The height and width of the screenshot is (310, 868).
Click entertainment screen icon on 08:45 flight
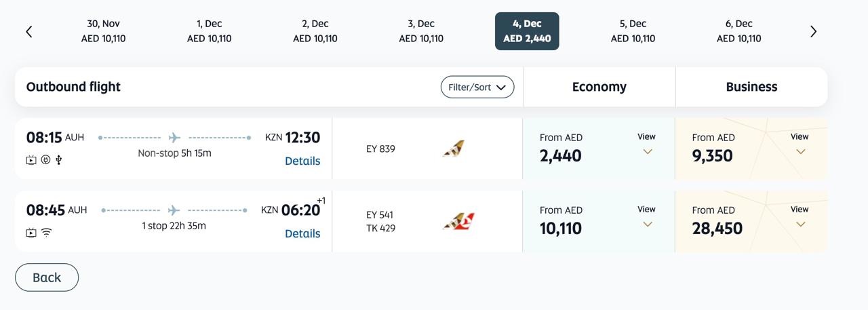click(x=31, y=233)
